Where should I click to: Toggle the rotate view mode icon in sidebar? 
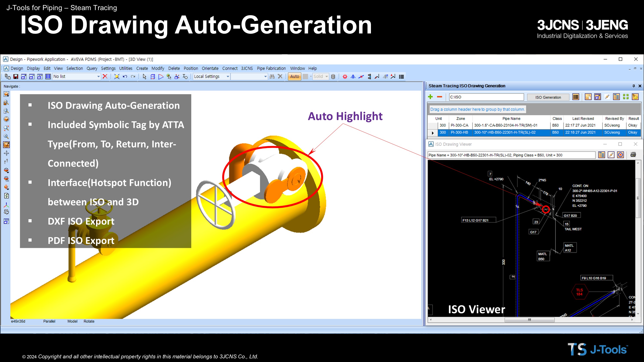tap(6, 145)
